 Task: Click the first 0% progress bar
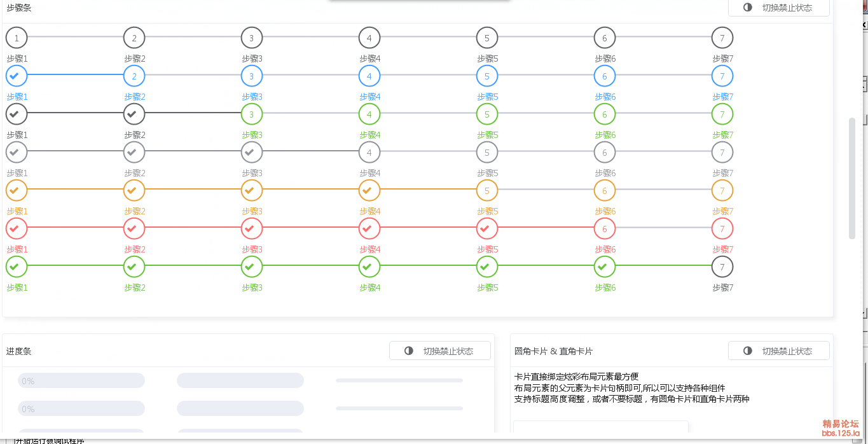click(81, 381)
